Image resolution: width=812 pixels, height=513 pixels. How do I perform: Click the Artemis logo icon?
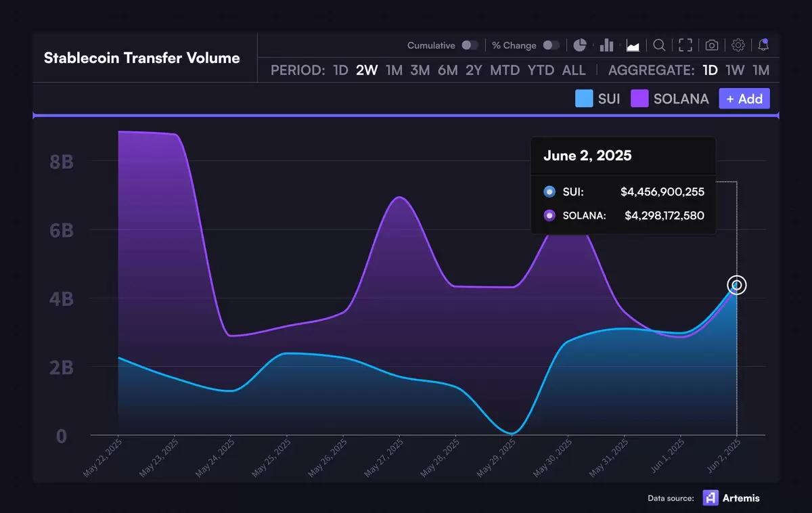pyautogui.click(x=710, y=498)
